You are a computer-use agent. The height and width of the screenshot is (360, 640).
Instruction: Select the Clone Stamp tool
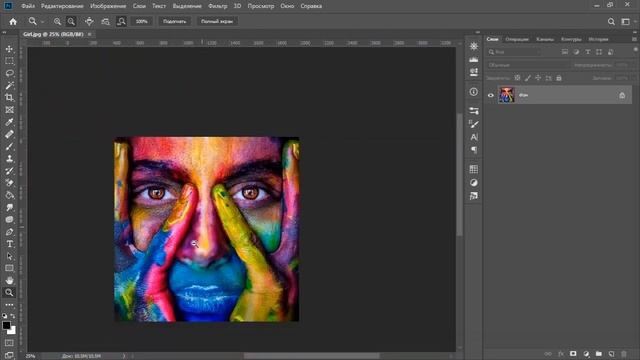9,159
